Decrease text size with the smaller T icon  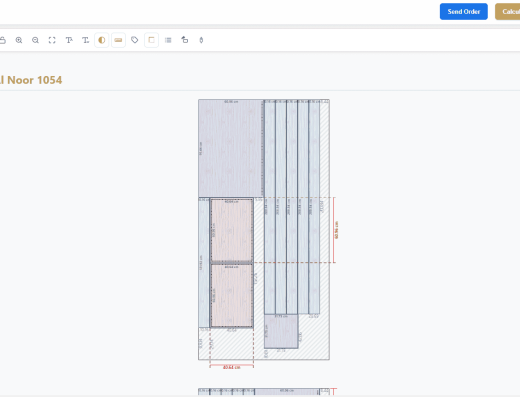click(86, 40)
